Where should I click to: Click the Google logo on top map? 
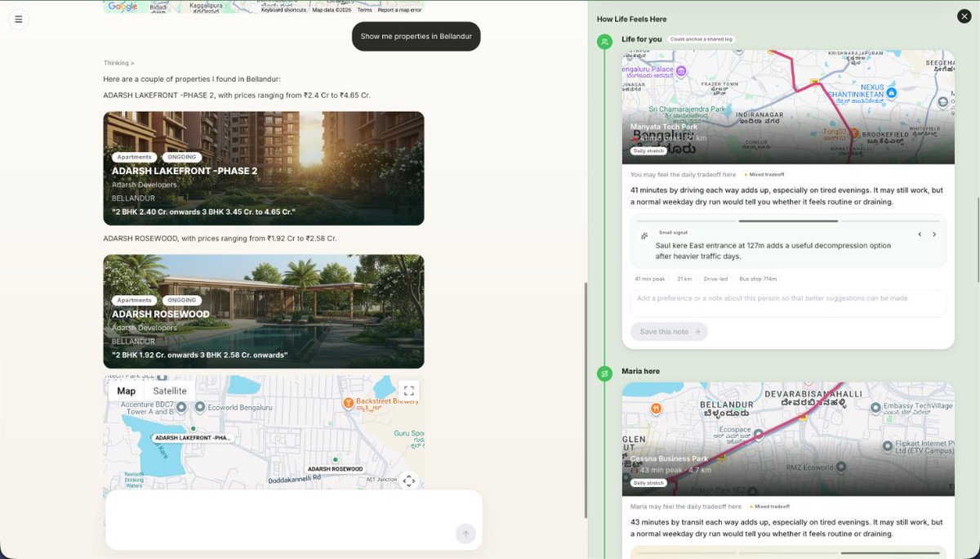click(122, 7)
